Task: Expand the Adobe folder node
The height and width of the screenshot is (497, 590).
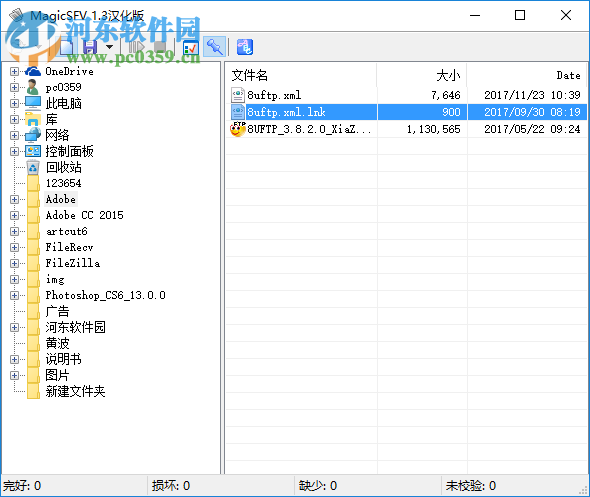Action: pyautogui.click(x=14, y=199)
